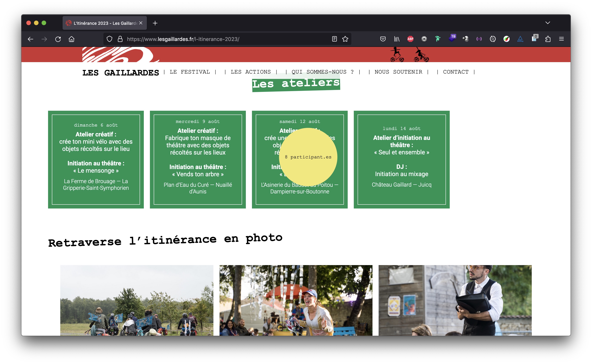Open a new browser tab
This screenshot has width=592, height=364.
click(155, 23)
